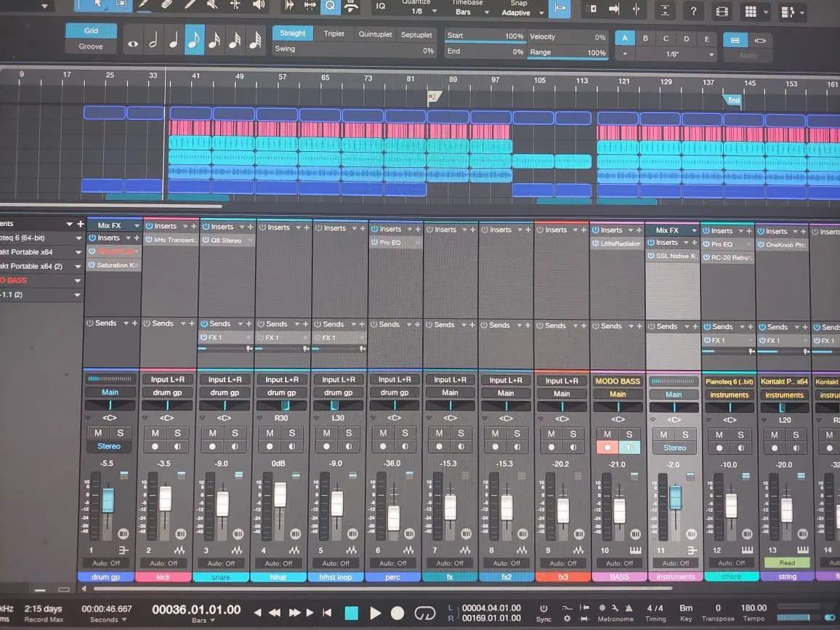Expand the O BASS instrument row arrow
This screenshot has height=630, width=840.
click(78, 280)
